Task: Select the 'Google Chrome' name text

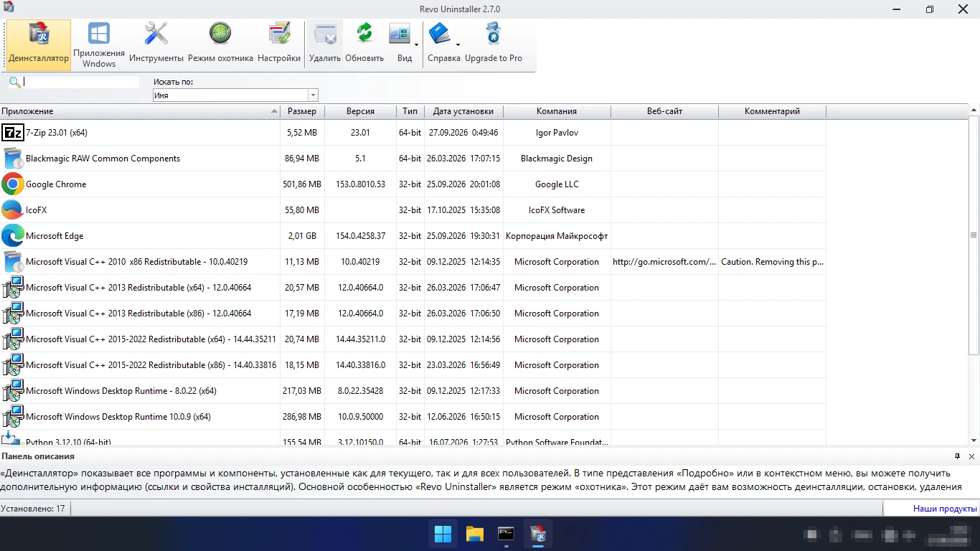Action: pyautogui.click(x=56, y=184)
